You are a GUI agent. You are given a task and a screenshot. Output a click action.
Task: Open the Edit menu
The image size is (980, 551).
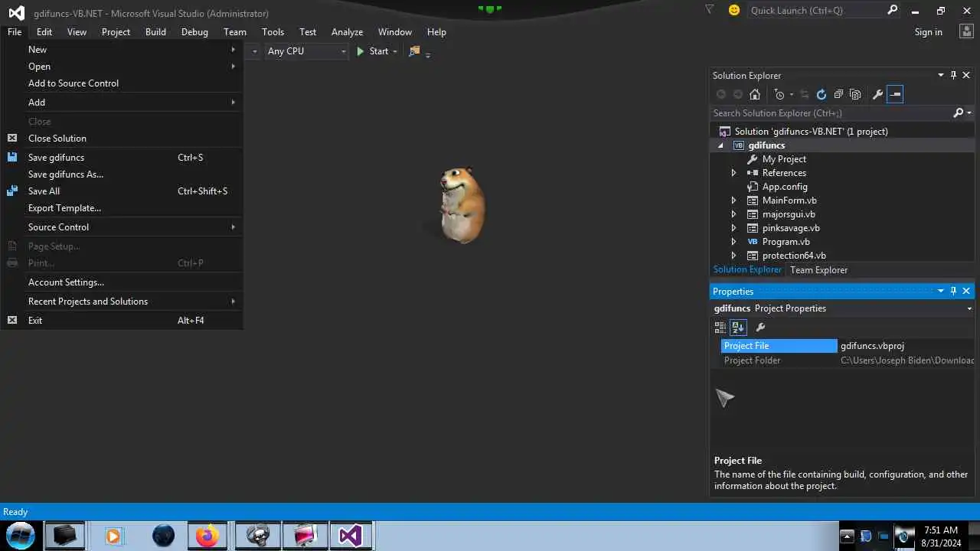(44, 31)
